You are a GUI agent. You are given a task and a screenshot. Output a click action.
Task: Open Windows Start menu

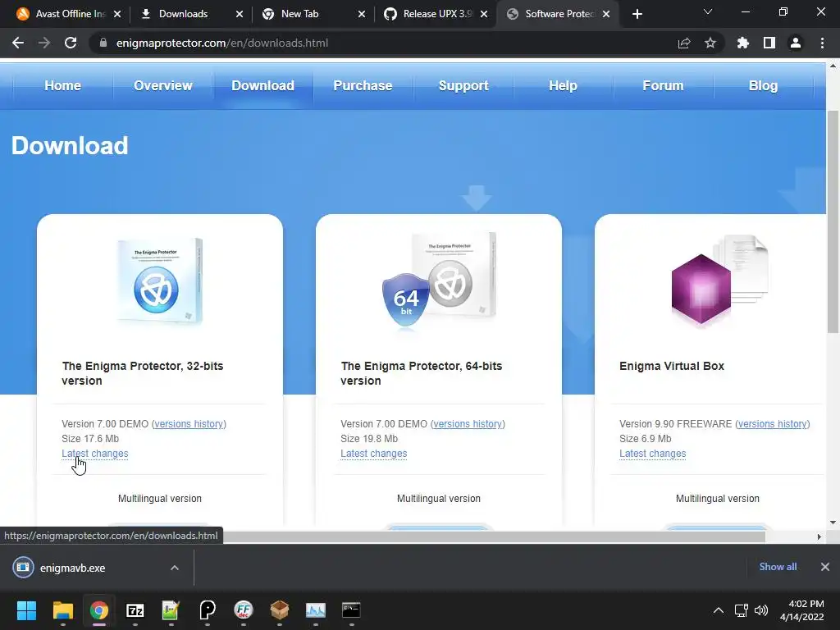(26, 610)
